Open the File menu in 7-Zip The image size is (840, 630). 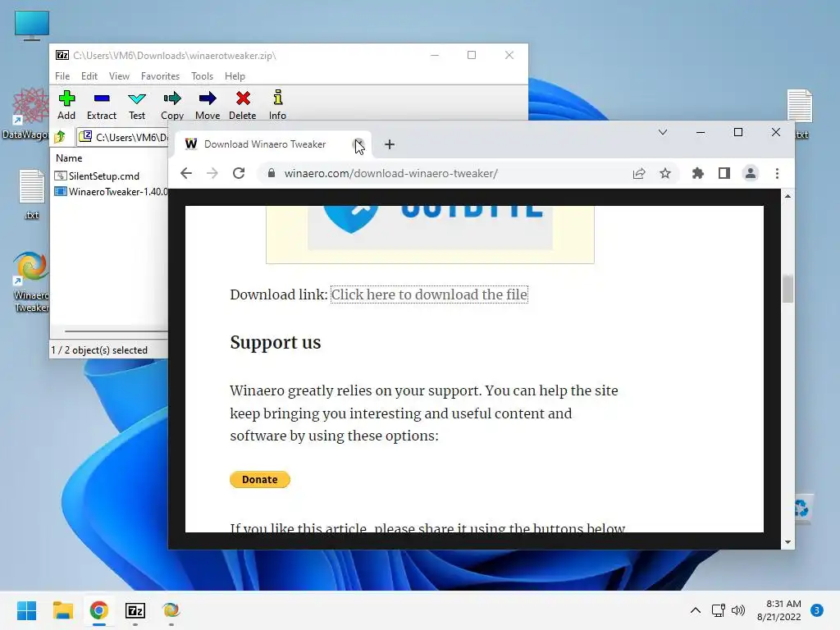pos(62,76)
